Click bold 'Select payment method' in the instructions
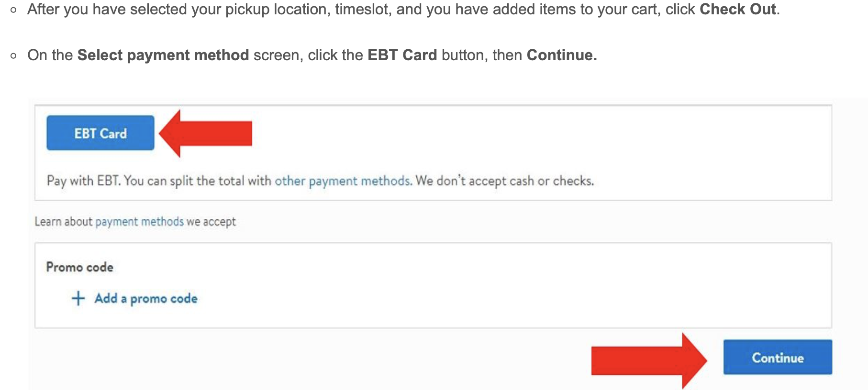Image resolution: width=868 pixels, height=390 pixels. click(x=163, y=55)
